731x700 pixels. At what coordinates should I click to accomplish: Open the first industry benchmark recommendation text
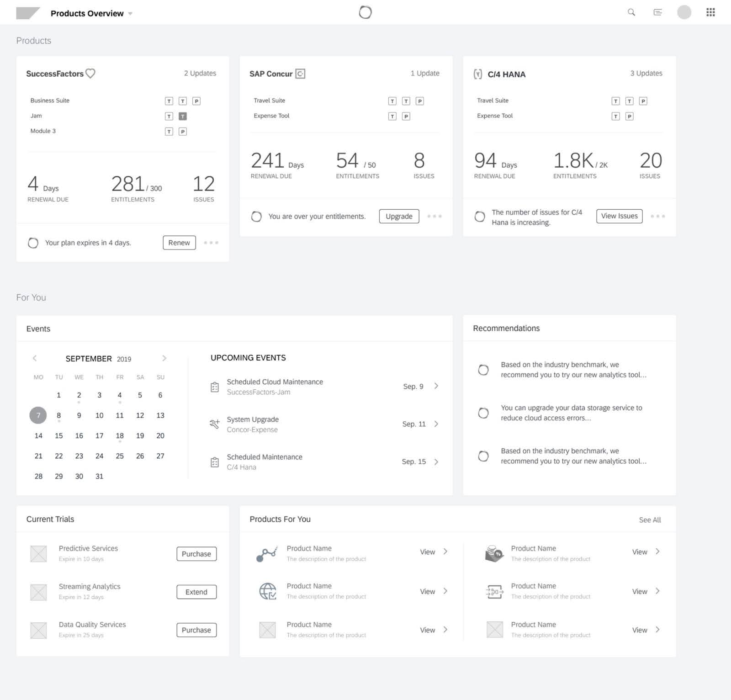click(573, 370)
